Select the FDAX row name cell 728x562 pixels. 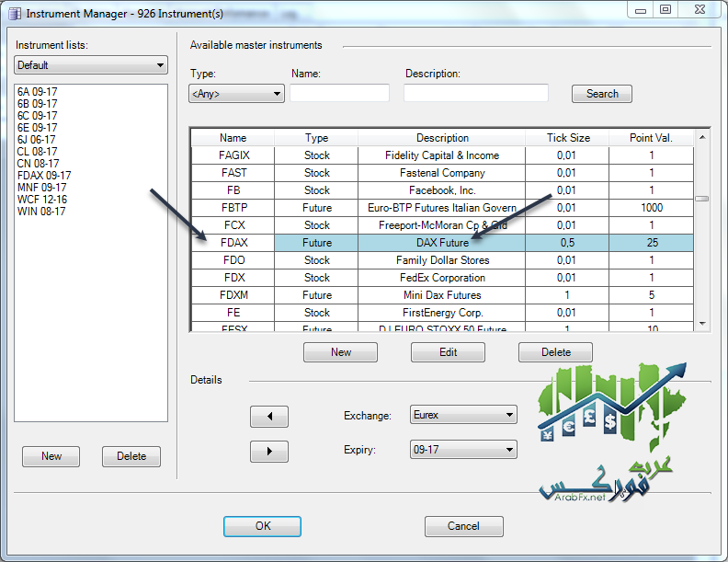pyautogui.click(x=233, y=243)
